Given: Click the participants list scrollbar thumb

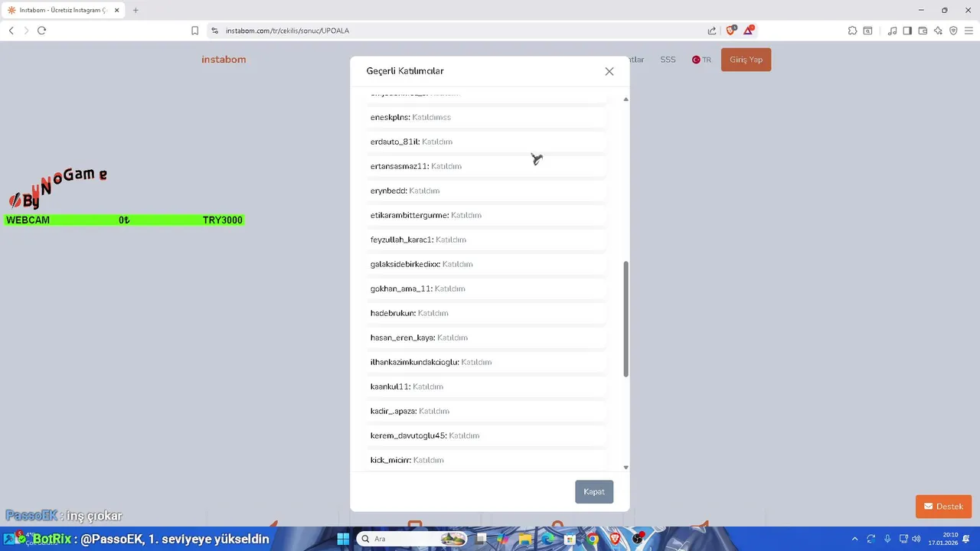Looking at the screenshot, I should [626, 319].
